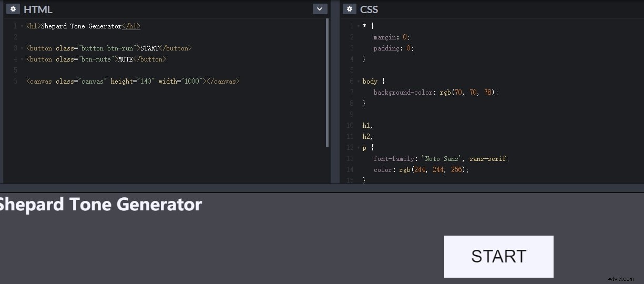Click the MUTE text in HTML code
The image size is (644, 284).
[x=126, y=59]
